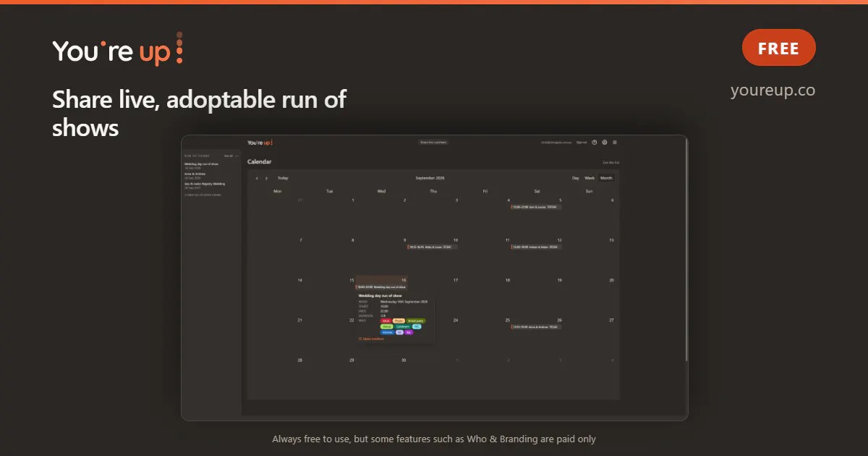
Task: Open the hamburger menu icon
Action: [615, 143]
